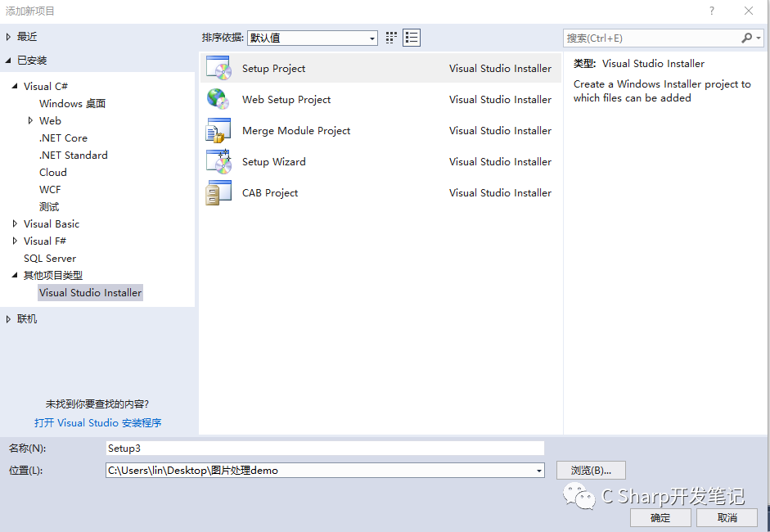The image size is (770, 532).
Task: Select Visual Studio Installer tree item
Action: 90,293
